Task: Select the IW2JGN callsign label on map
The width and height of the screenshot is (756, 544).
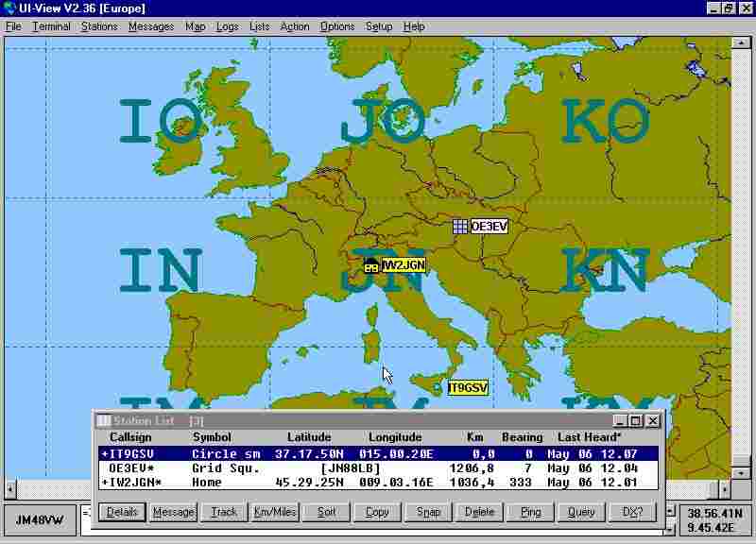Action: (x=404, y=265)
